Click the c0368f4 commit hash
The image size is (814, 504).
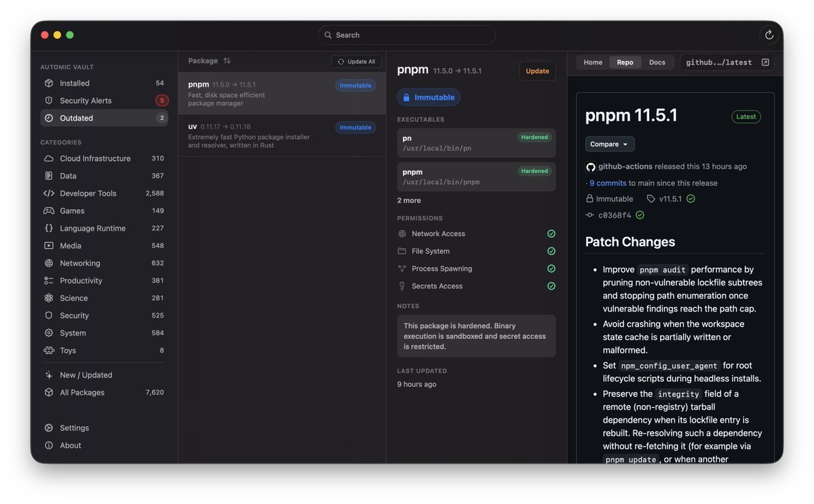615,215
